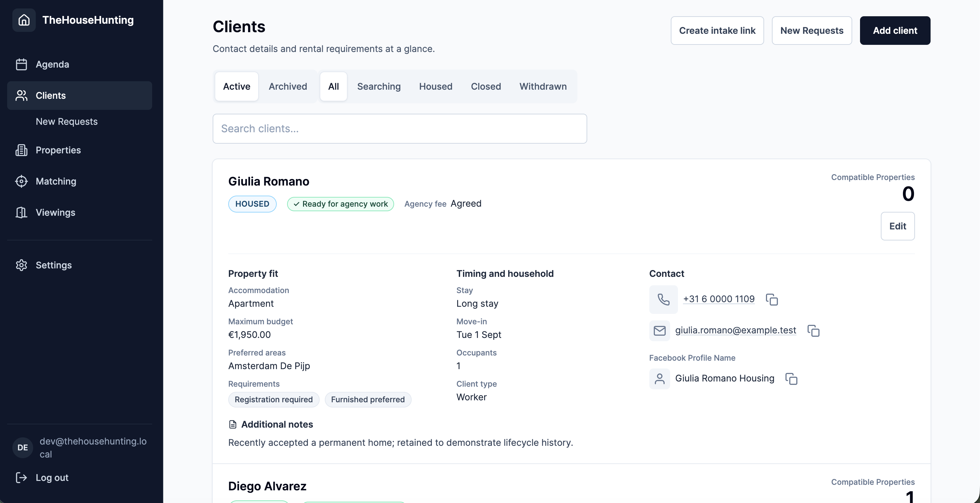
Task: Open the giulia.romano@example.test email link
Action: [x=736, y=330]
